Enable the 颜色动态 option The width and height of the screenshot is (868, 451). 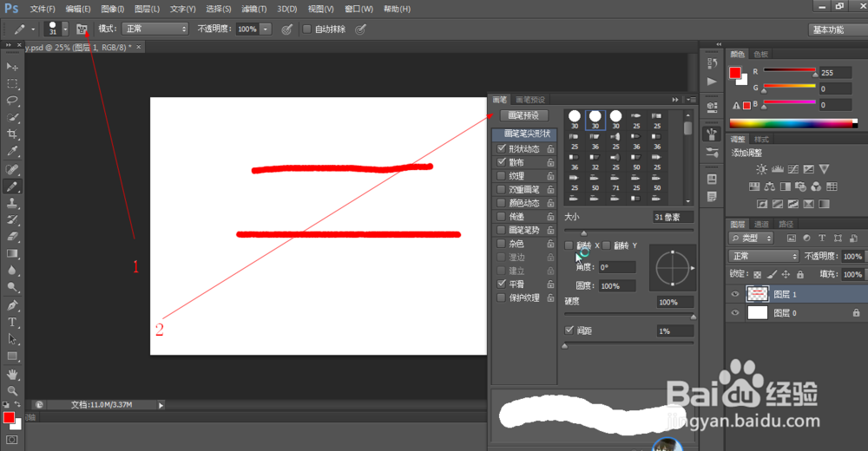pyautogui.click(x=502, y=203)
